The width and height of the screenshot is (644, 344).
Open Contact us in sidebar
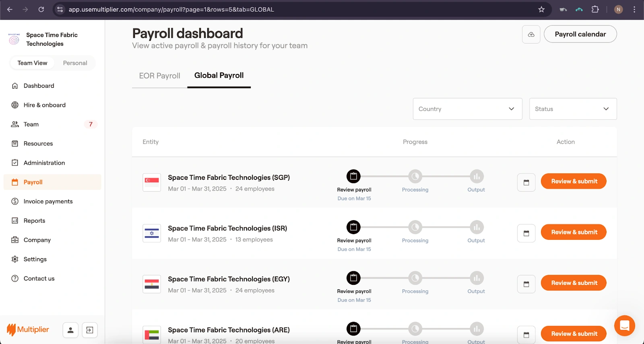pos(52,278)
